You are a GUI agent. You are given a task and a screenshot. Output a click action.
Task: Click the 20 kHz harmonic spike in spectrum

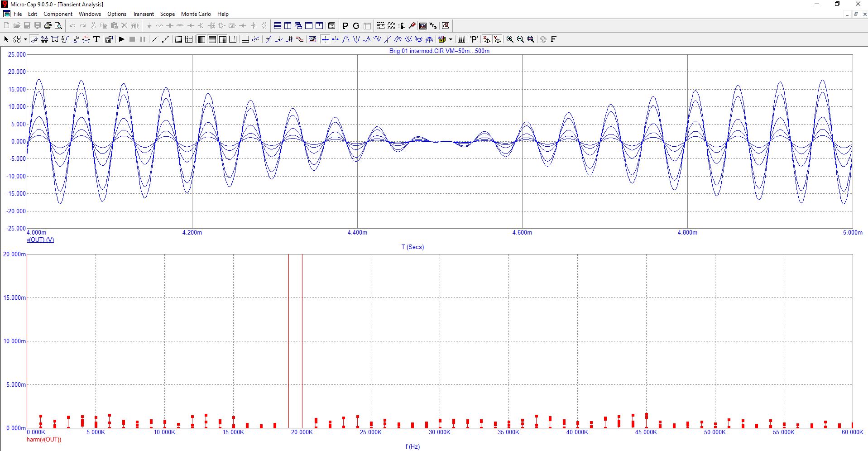pos(302,340)
